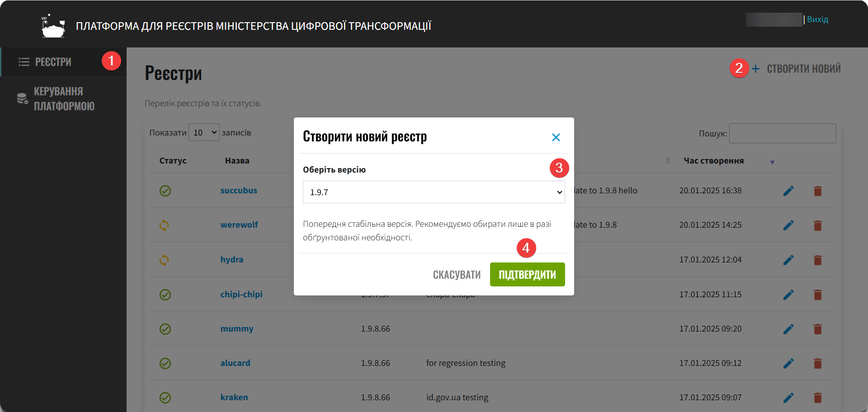868x412 pixels.
Task: Open the mummy registry link
Action: tap(237, 329)
